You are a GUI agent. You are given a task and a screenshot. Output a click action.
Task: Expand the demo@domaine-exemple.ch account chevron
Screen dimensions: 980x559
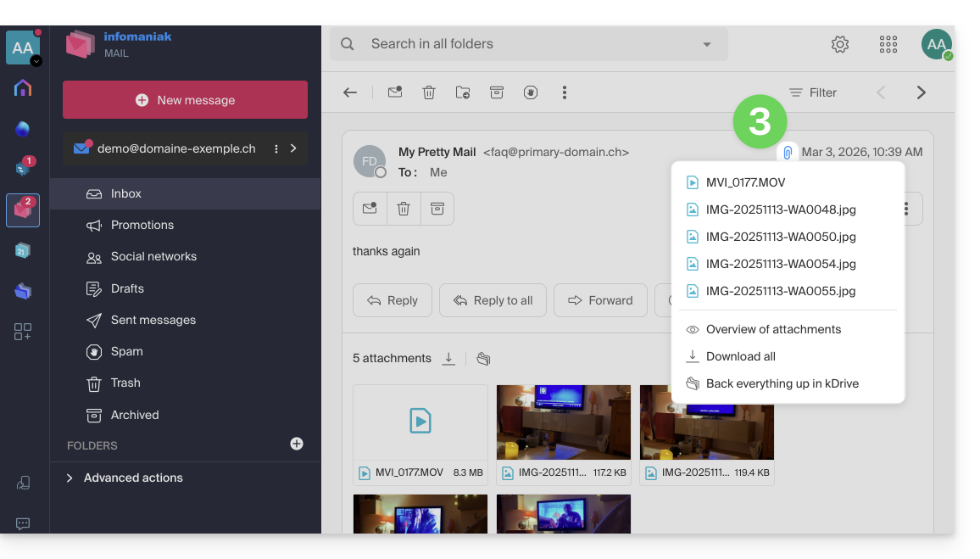pos(293,148)
